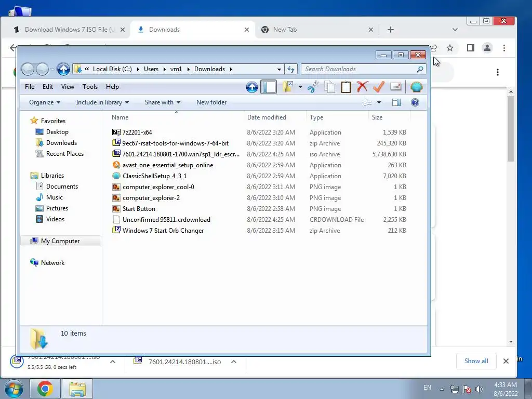Select Videos library
Screen dimensions: 532x399
pyautogui.click(x=55, y=219)
